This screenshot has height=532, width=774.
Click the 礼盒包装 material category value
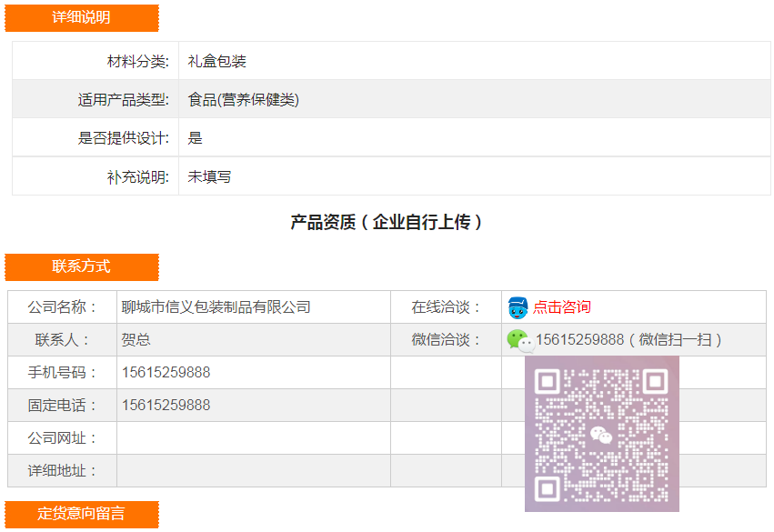click(217, 62)
